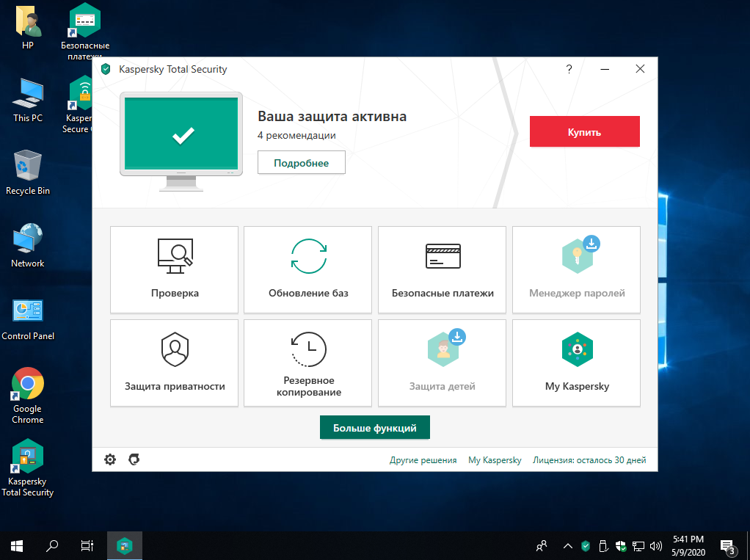Open People icon in system tray

pos(542,545)
